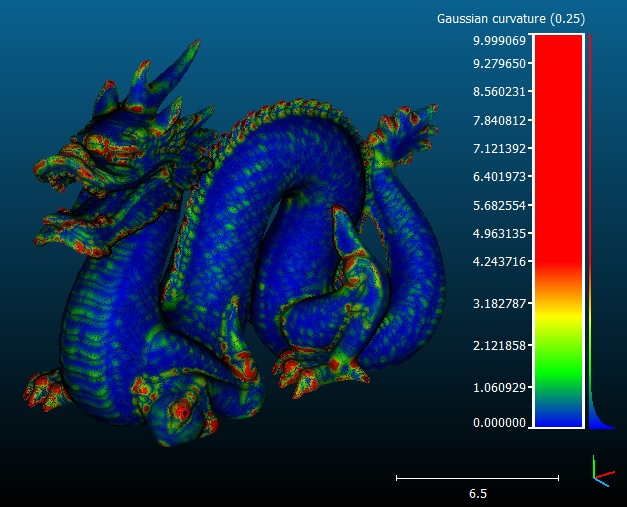Pick the dragon's open mouth on the model

[x=66, y=178]
